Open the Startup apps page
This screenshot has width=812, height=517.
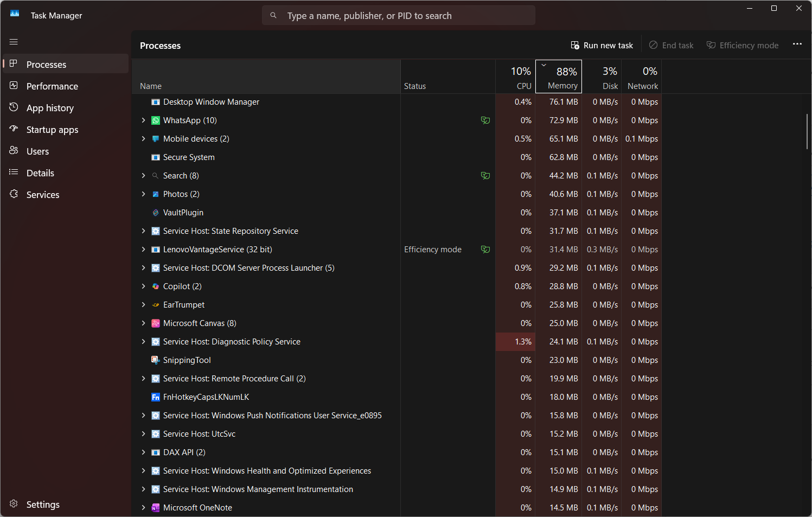[52, 130]
